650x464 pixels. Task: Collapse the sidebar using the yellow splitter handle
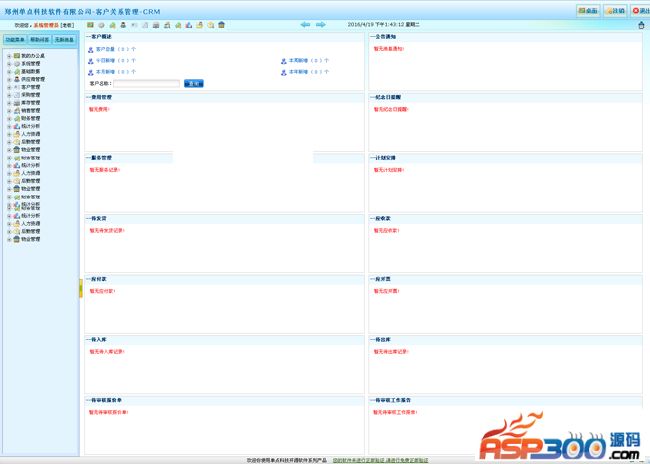click(80, 289)
